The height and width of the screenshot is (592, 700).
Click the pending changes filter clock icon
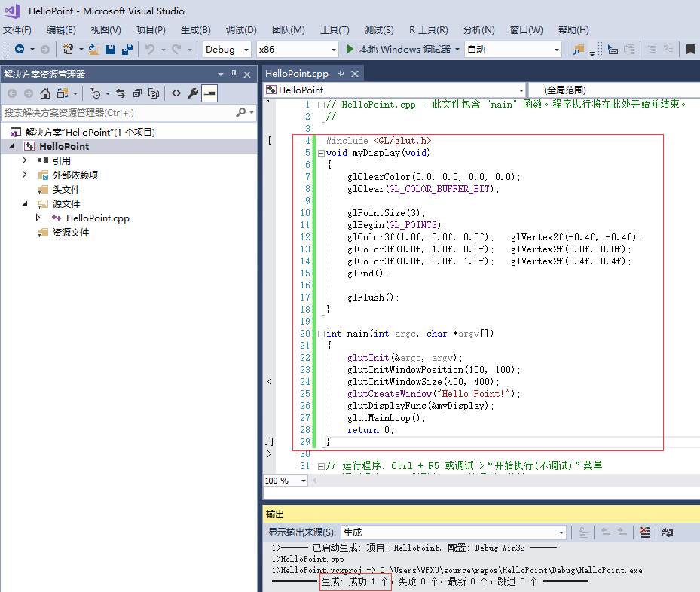(x=96, y=93)
